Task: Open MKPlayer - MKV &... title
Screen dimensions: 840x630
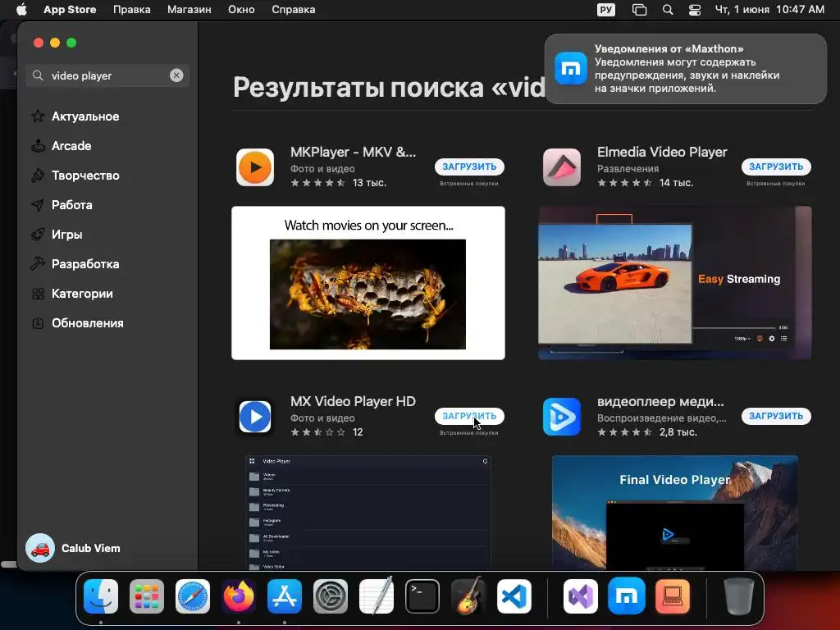Action: [x=353, y=152]
